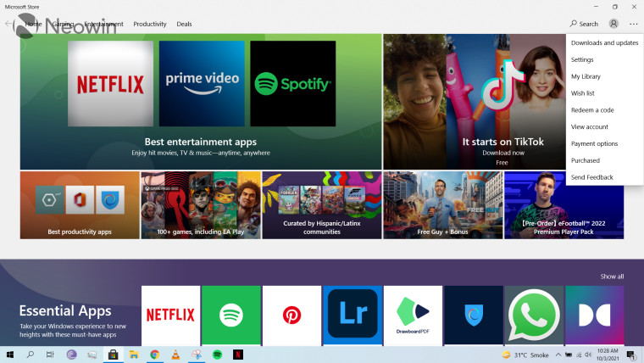Choose My Library in the menu

(604, 76)
